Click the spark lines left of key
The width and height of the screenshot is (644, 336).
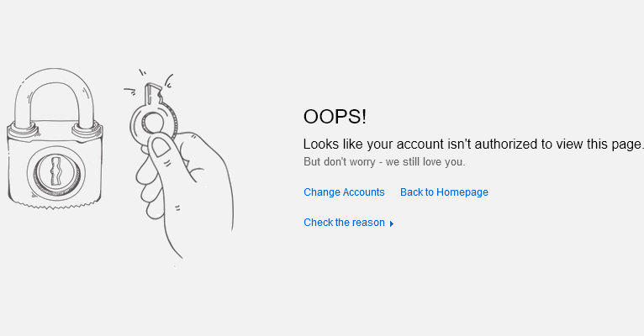pos(130,91)
